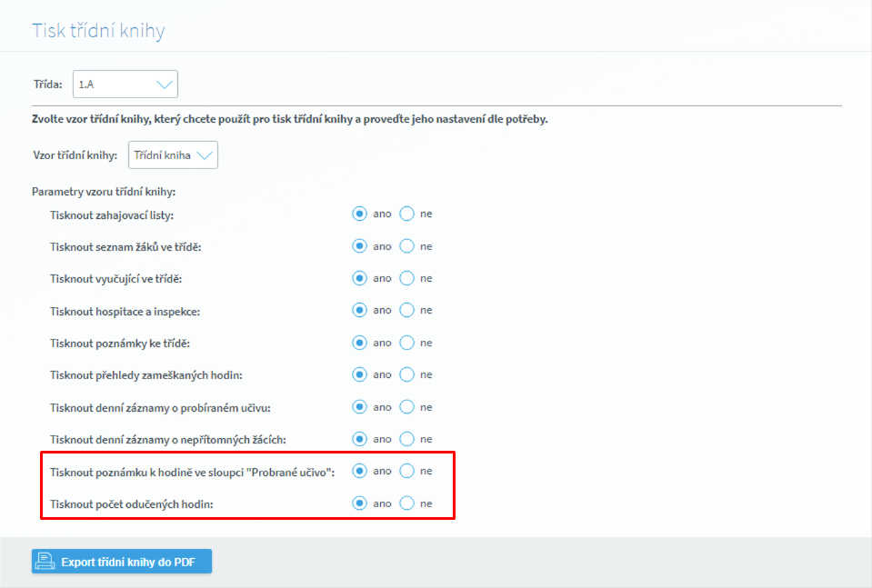This screenshot has width=872, height=588.
Task: Click 'ano' for Tisknout seznam žáků ve třídě
Action: (360, 246)
